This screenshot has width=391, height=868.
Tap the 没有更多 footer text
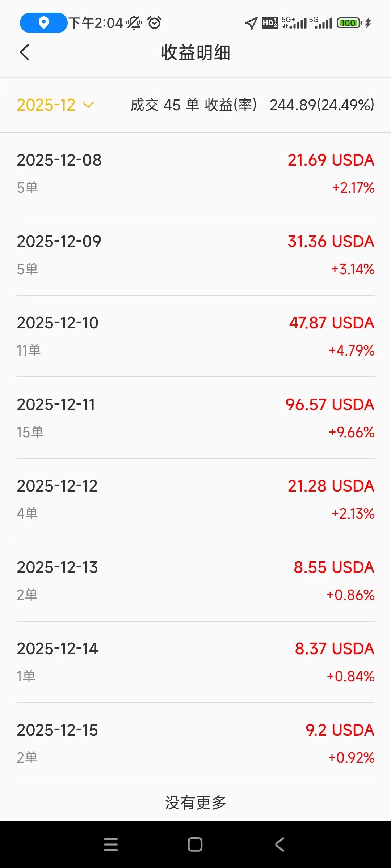[x=195, y=803]
